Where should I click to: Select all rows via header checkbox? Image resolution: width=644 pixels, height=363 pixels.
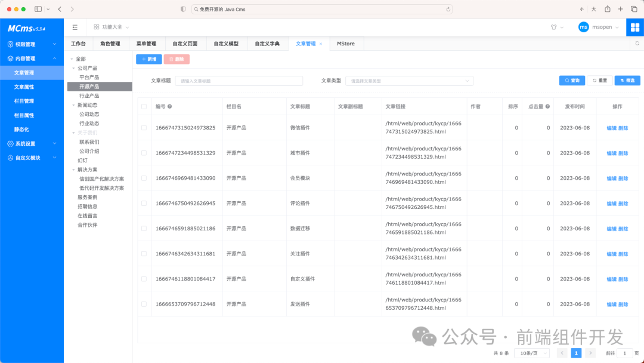pos(144,107)
